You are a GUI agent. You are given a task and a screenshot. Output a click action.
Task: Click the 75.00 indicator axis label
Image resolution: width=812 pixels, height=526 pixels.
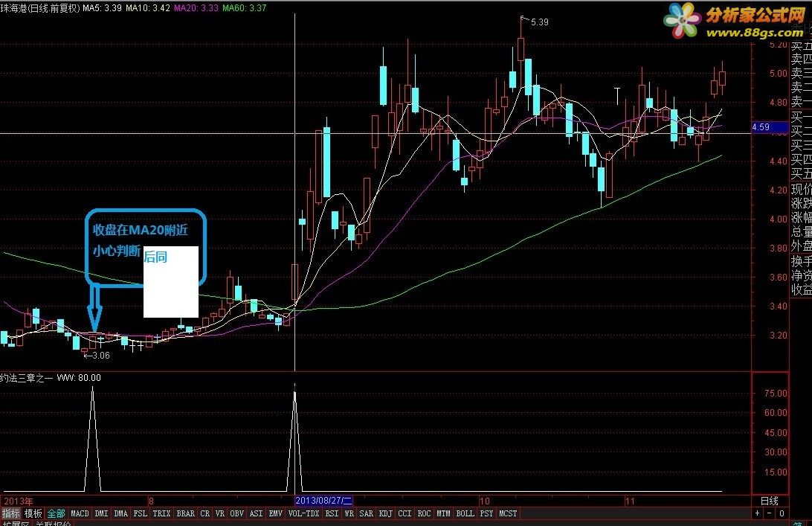click(x=776, y=394)
